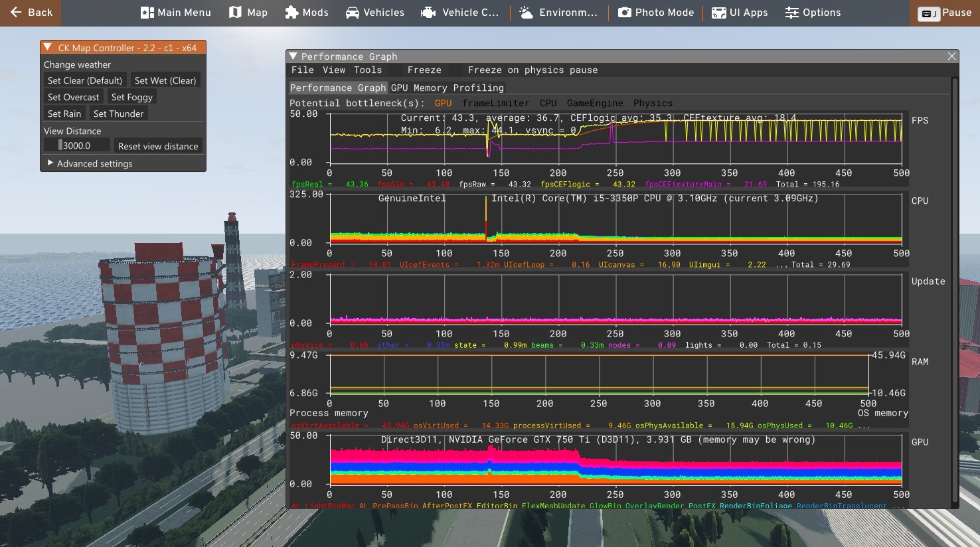Open the Tools menu
Viewport: 980px width, 547px height.
coord(368,70)
